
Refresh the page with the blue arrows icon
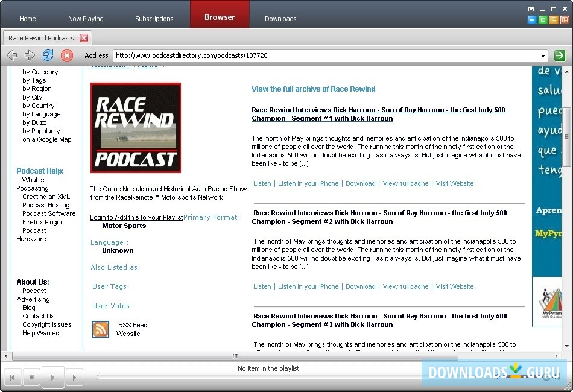(x=48, y=55)
